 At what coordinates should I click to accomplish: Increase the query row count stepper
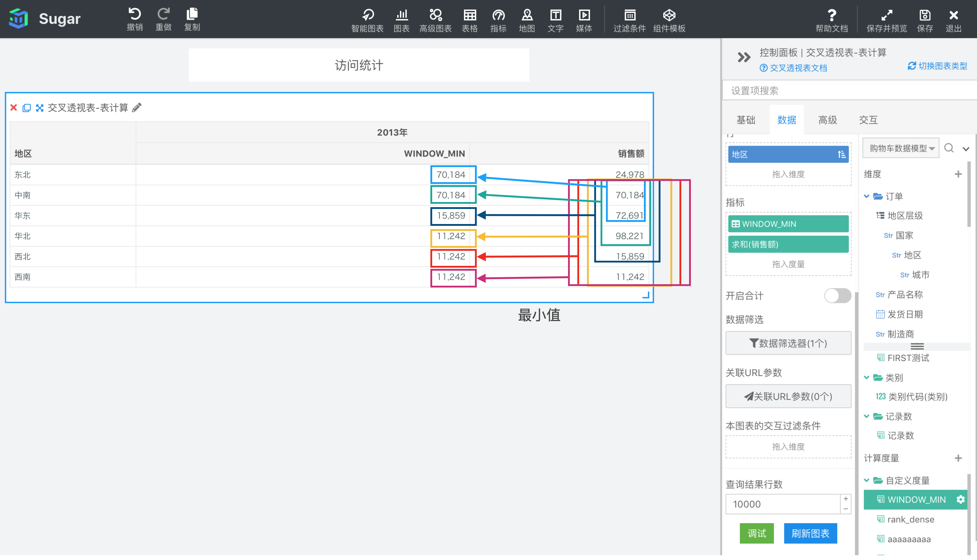click(846, 499)
